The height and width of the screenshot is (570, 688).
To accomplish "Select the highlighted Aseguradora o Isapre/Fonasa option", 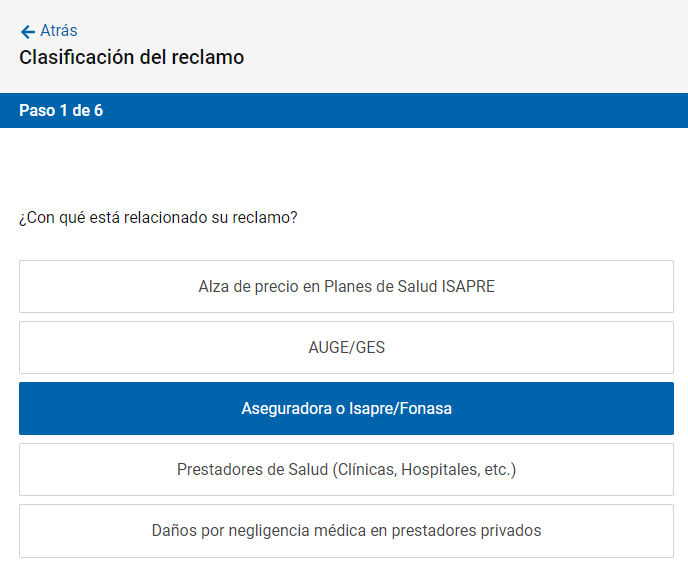I will (x=346, y=409).
